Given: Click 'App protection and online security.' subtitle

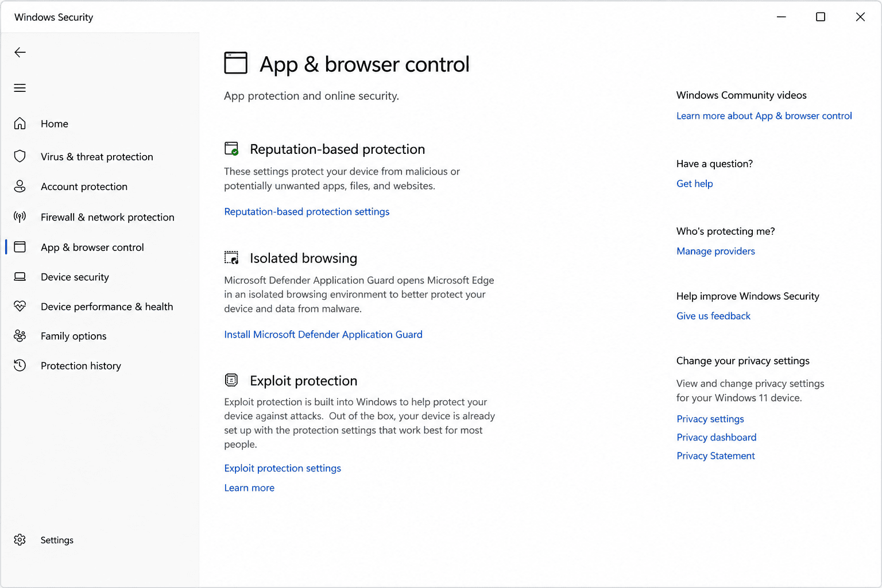Looking at the screenshot, I should point(311,96).
